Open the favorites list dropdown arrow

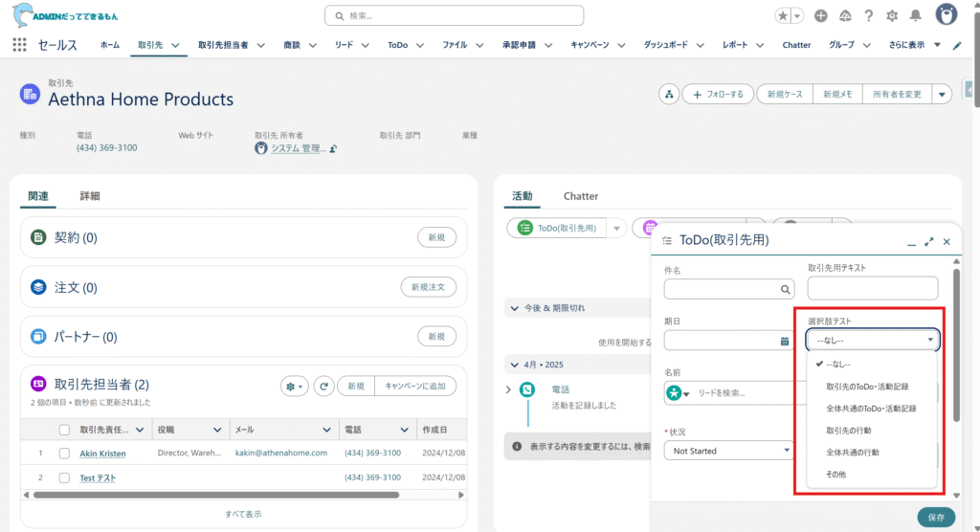tap(797, 16)
